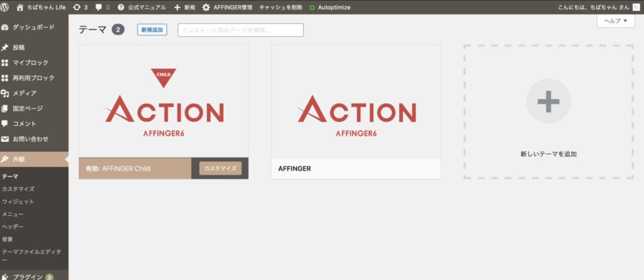
Task: Click こんにちは、ちばちゃん さん account link
Action: (594, 8)
